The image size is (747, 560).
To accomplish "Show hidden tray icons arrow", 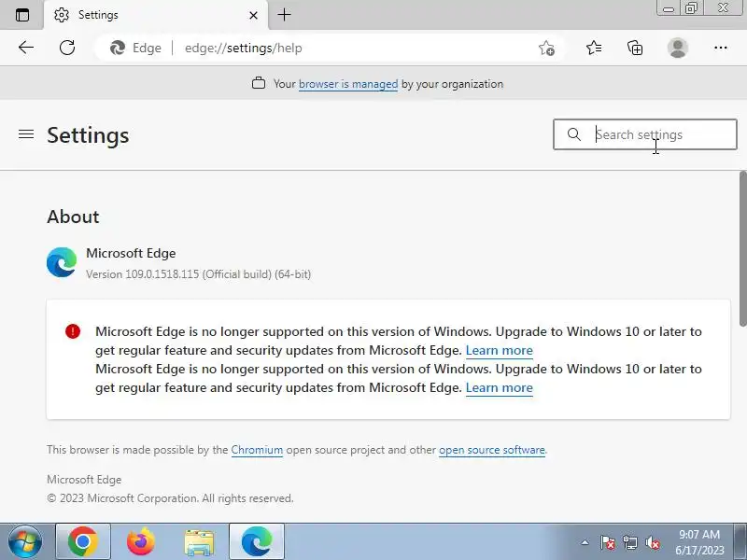I will (x=585, y=542).
